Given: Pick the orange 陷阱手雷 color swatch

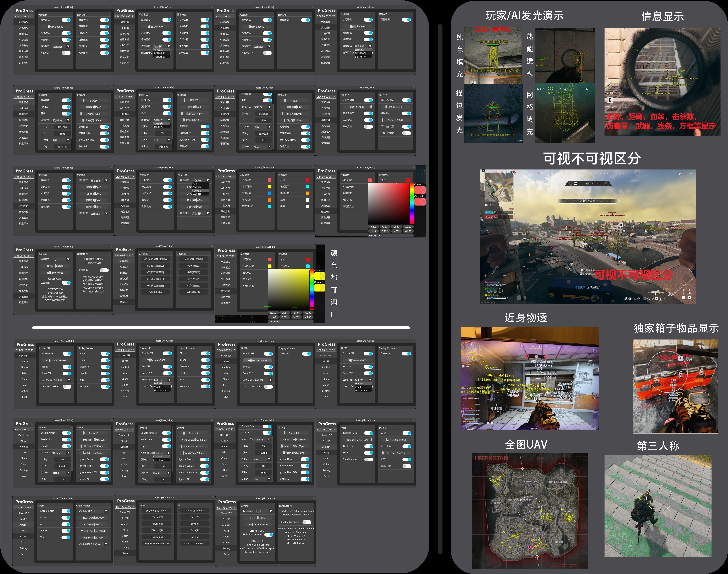Looking at the screenshot, I should tap(307, 193).
